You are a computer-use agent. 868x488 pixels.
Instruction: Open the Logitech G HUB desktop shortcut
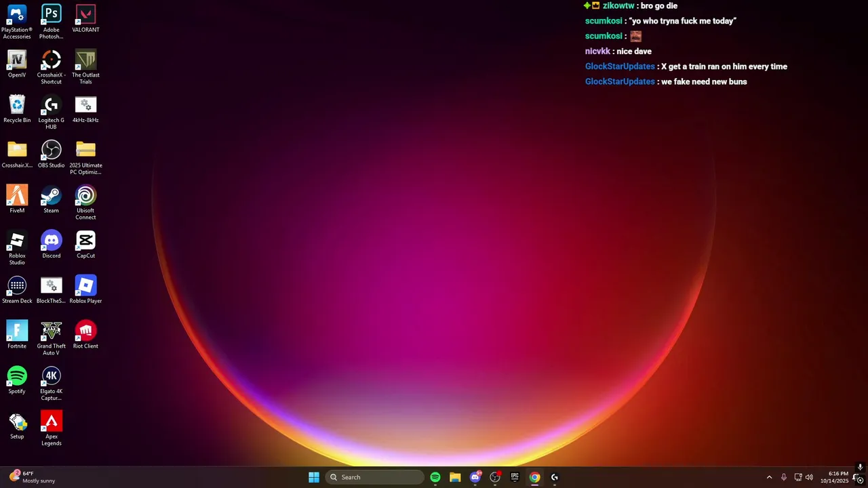coord(52,113)
